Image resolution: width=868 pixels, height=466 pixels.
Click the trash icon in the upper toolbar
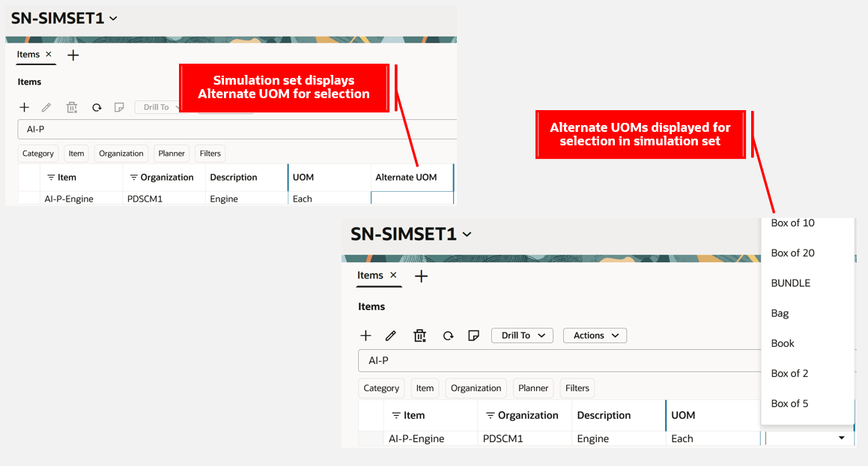pyautogui.click(x=71, y=107)
